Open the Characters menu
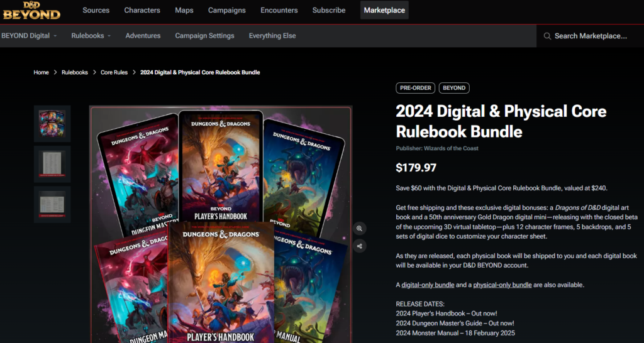Screen dimensions: 644x343 142,10
